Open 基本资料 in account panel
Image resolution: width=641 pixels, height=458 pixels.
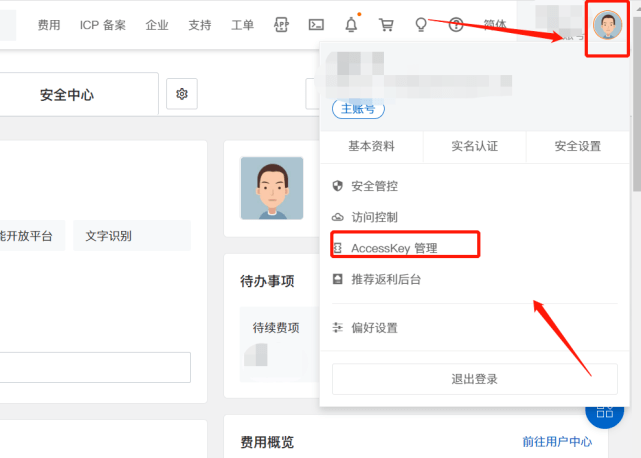(371, 146)
